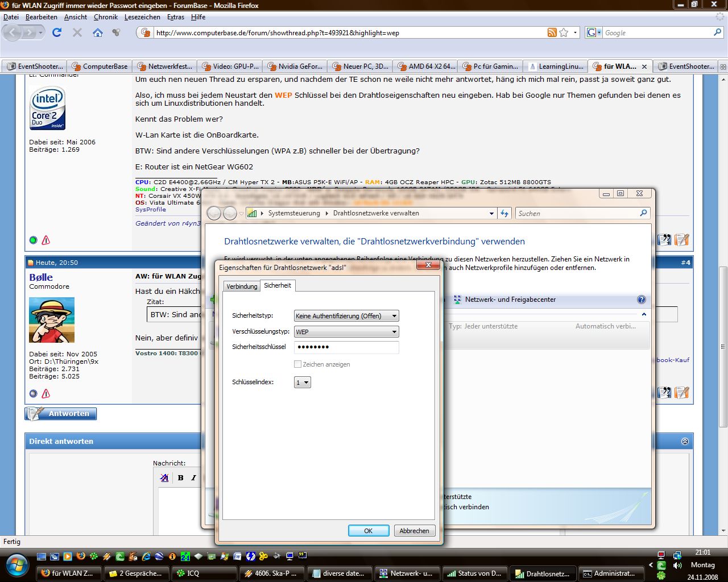Switch to the Verbindung tab

[242, 286]
